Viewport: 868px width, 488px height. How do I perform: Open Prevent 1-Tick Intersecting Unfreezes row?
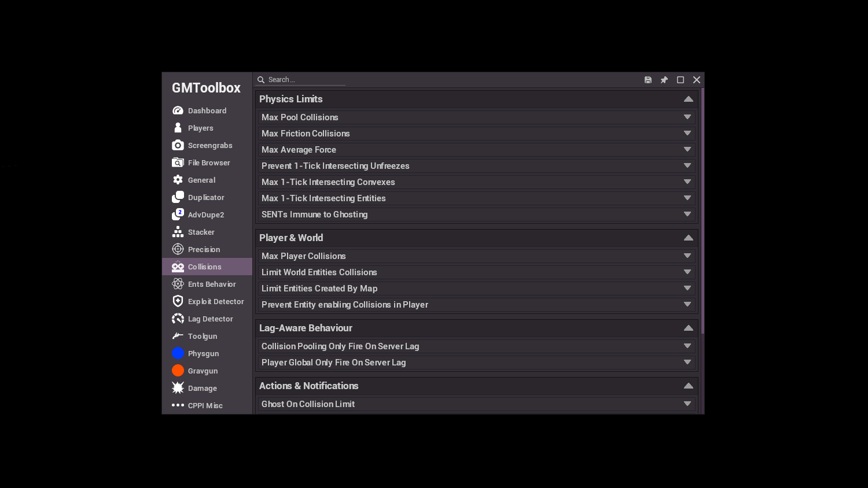[476, 165]
